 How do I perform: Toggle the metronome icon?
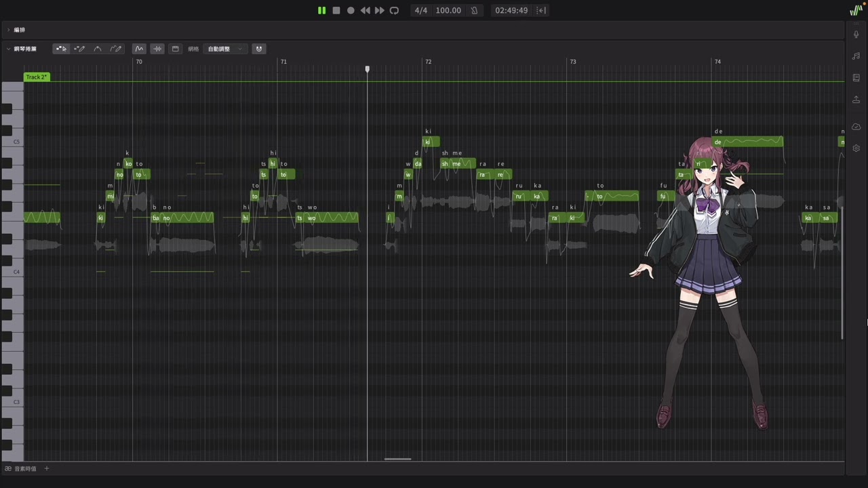tap(474, 10)
